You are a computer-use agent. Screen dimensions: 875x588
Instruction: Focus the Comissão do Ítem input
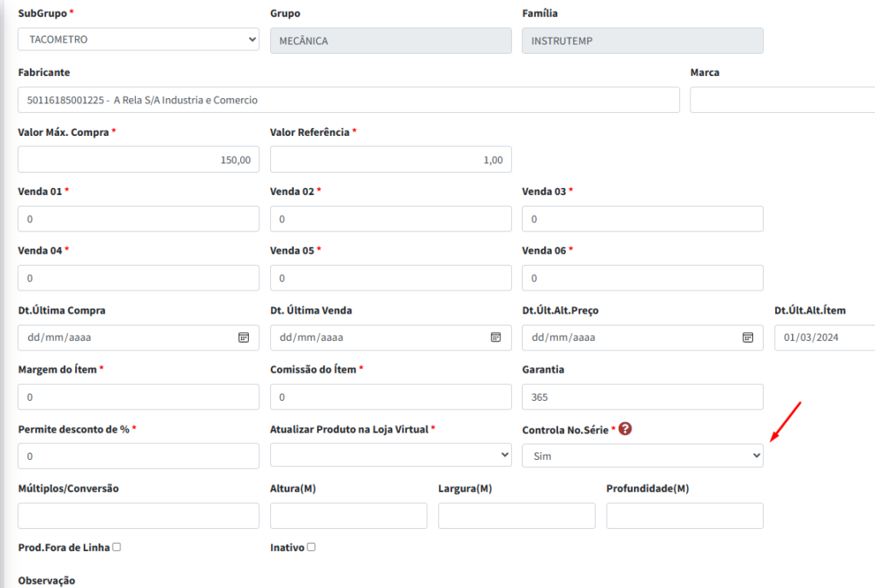pyautogui.click(x=391, y=397)
